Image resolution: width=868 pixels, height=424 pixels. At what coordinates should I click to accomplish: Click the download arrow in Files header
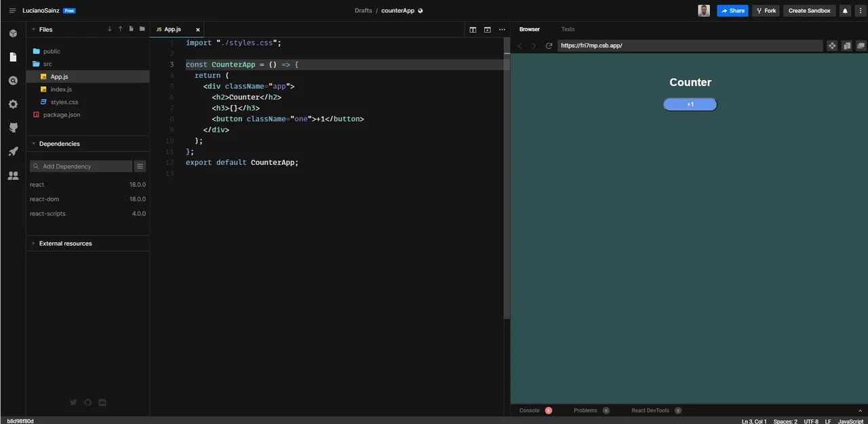(110, 29)
